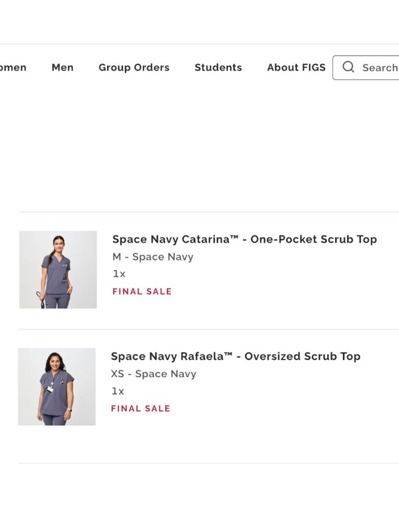Click the 1x quantity under Catarina top
The width and height of the screenshot is (399, 532).
[x=119, y=274]
